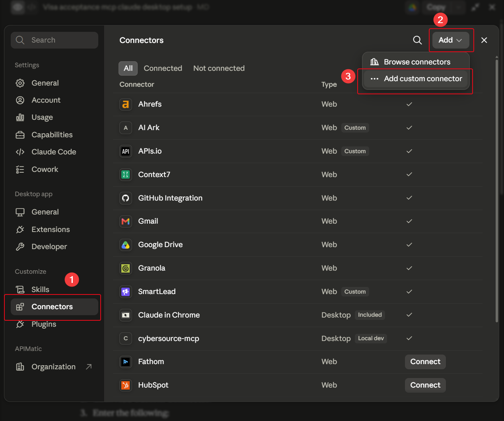The width and height of the screenshot is (504, 421).
Task: Open Claude Code settings page
Action: coord(54,152)
